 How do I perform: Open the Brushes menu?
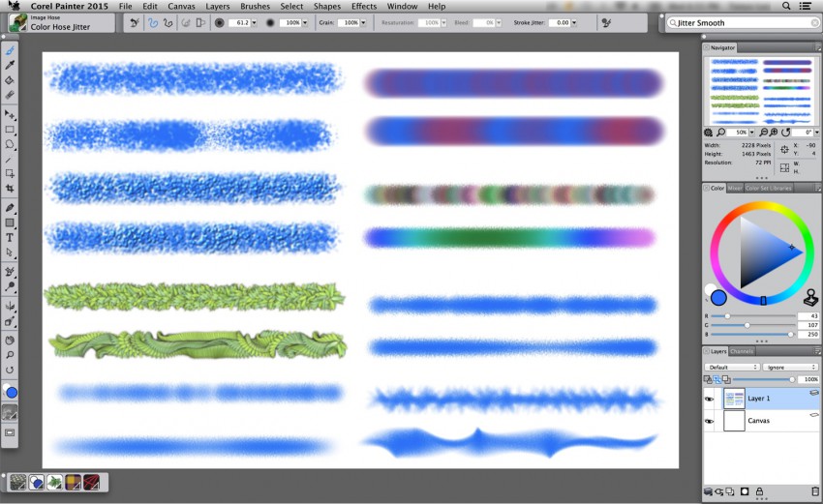[x=255, y=7]
